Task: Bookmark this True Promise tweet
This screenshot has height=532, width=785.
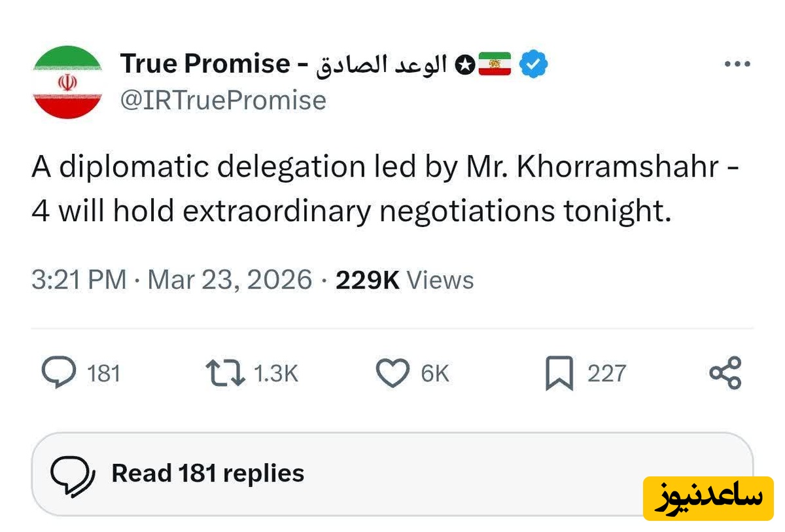Action: pyautogui.click(x=559, y=374)
